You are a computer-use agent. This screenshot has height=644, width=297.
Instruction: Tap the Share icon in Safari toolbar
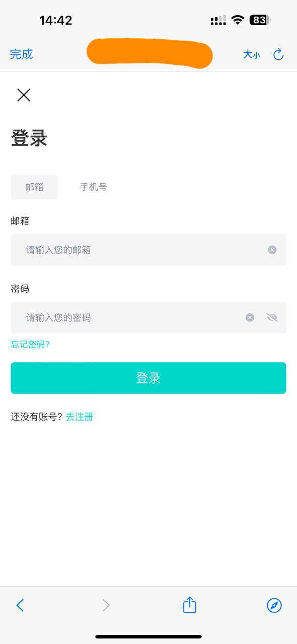(x=189, y=605)
